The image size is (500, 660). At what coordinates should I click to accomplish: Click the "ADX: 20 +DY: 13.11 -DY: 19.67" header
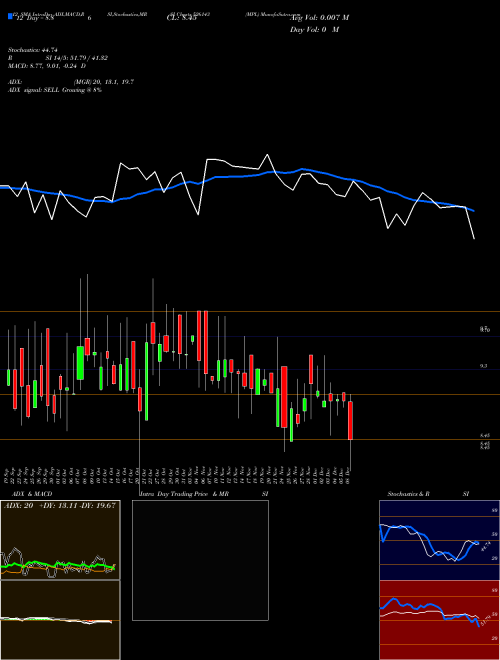tap(60, 506)
